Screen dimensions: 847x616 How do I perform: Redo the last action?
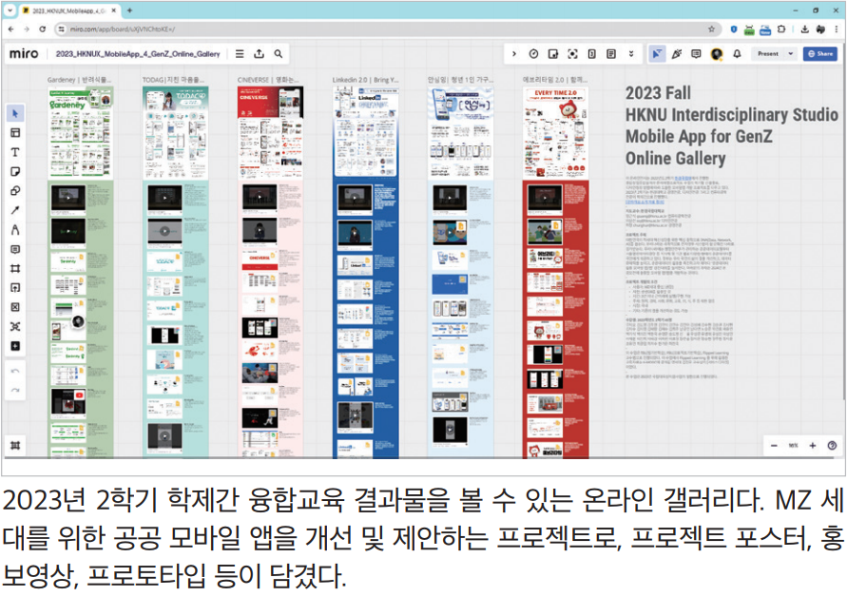15,390
